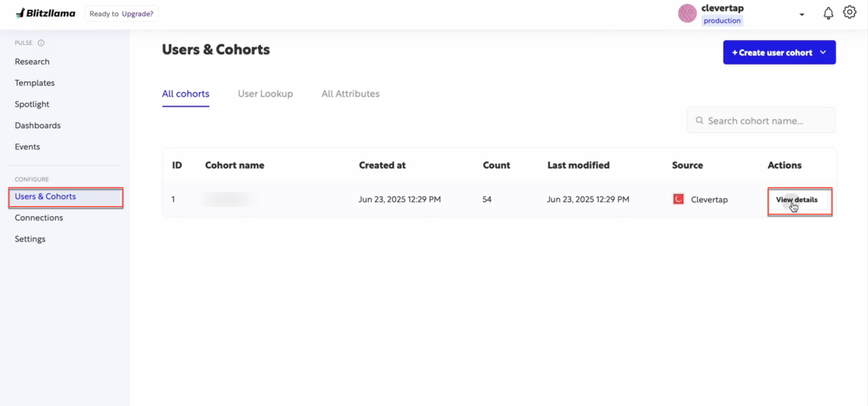Click the Upgrade? link
Image resolution: width=868 pixels, height=406 pixels.
(138, 14)
